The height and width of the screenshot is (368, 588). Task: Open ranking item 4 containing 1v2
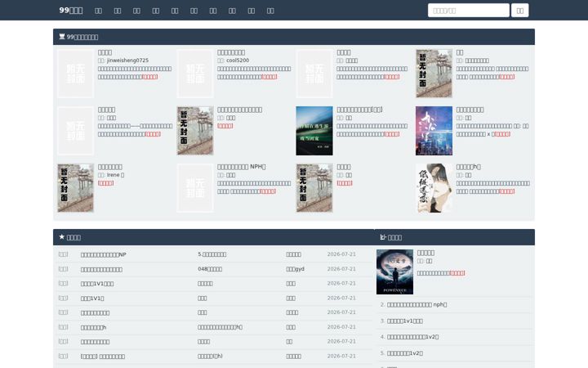(413, 337)
